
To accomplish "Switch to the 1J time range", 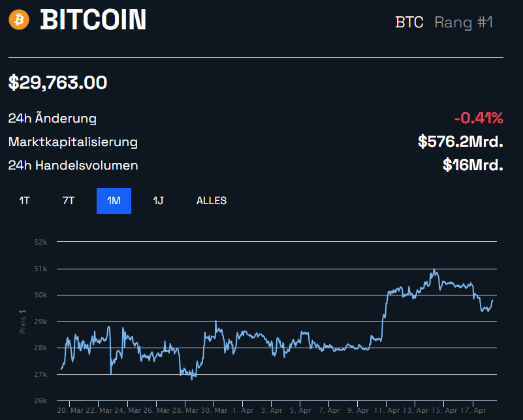I will coord(157,200).
